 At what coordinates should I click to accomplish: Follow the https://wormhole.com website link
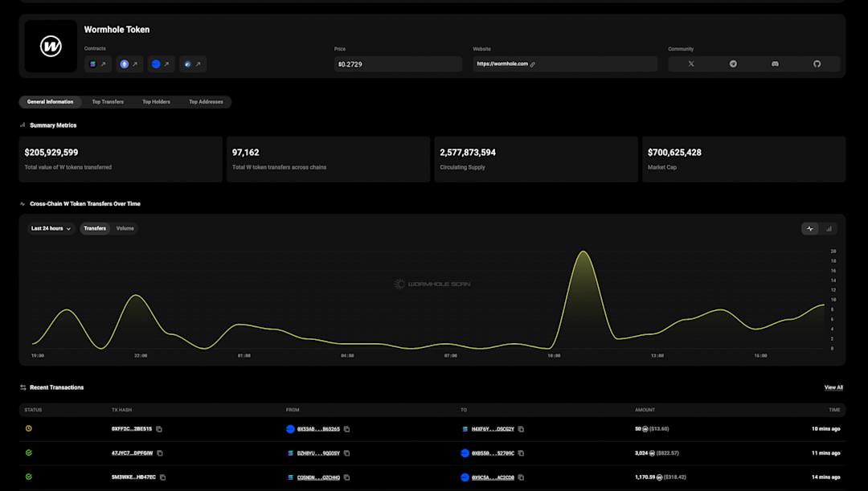click(502, 63)
